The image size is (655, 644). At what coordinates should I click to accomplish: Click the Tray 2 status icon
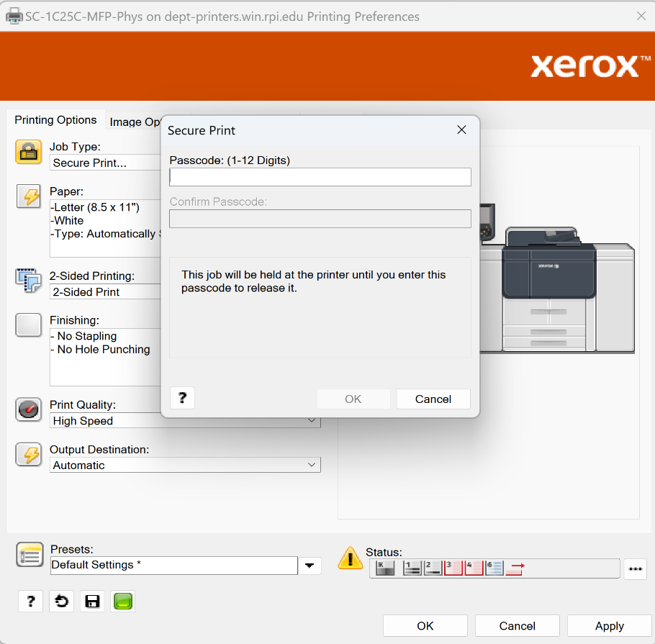coord(433,568)
